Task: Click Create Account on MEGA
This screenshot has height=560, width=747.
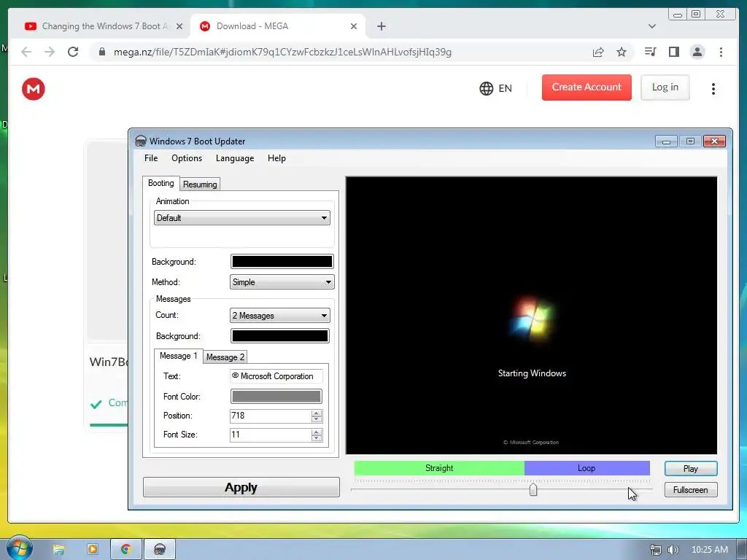Action: [587, 87]
